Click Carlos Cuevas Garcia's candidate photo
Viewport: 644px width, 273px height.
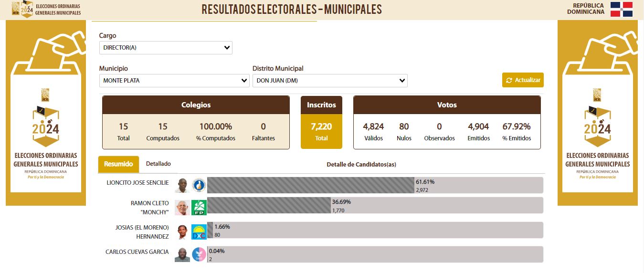(182, 254)
